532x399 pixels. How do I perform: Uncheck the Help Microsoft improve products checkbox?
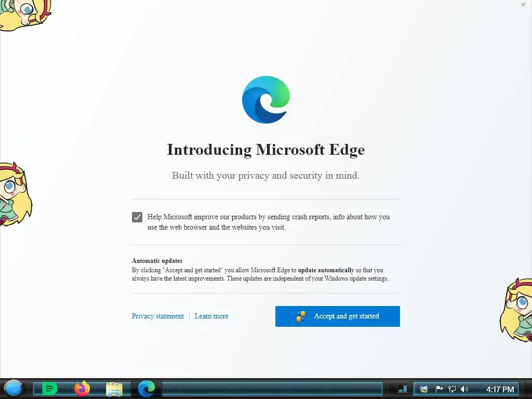point(137,217)
